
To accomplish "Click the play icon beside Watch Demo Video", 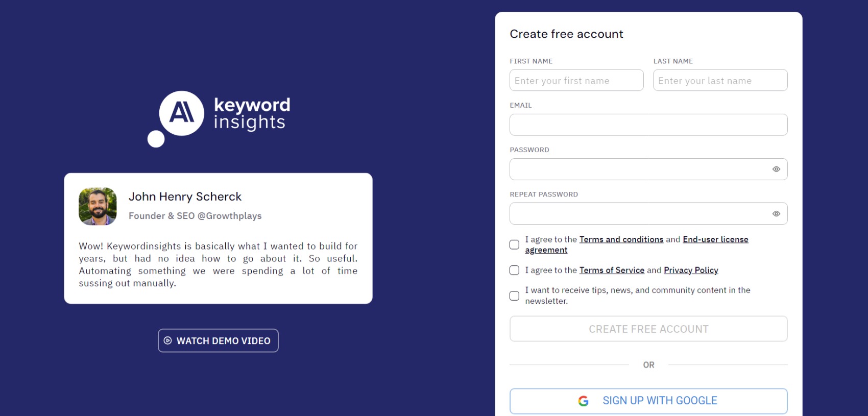I will click(167, 340).
